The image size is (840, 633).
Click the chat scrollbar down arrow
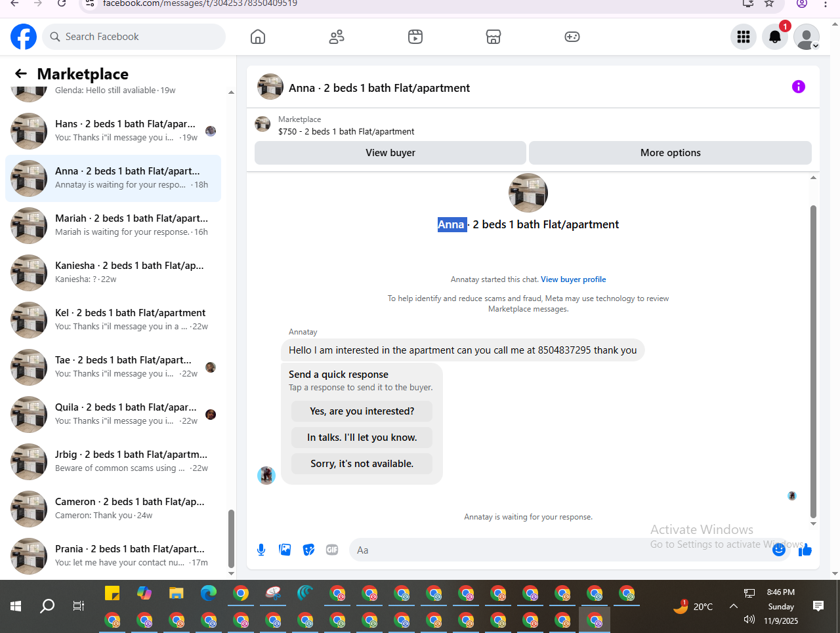click(814, 523)
